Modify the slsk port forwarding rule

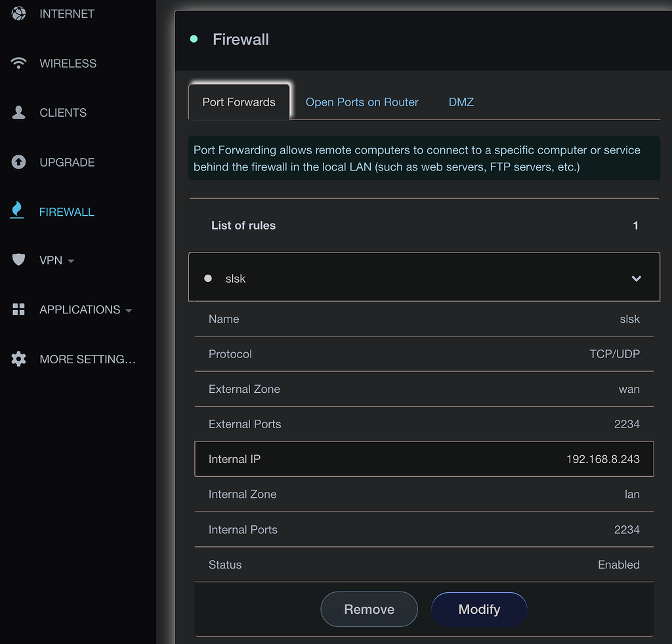479,609
